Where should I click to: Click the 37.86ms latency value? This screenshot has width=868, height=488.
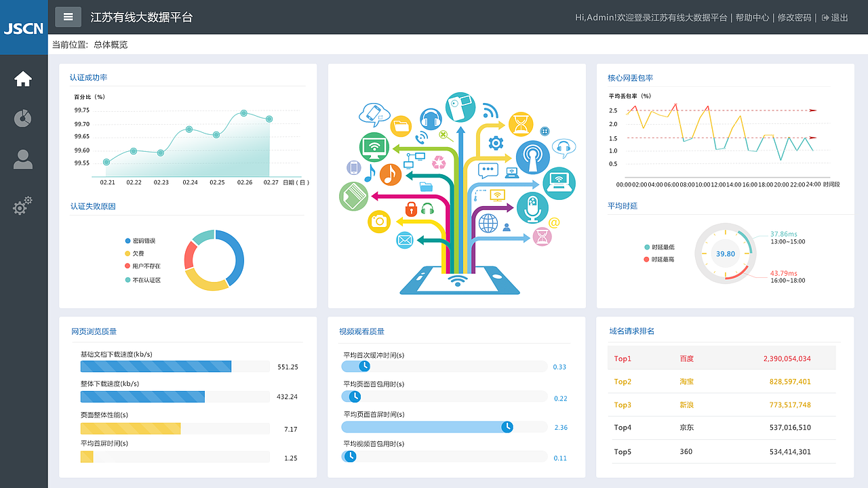[784, 234]
